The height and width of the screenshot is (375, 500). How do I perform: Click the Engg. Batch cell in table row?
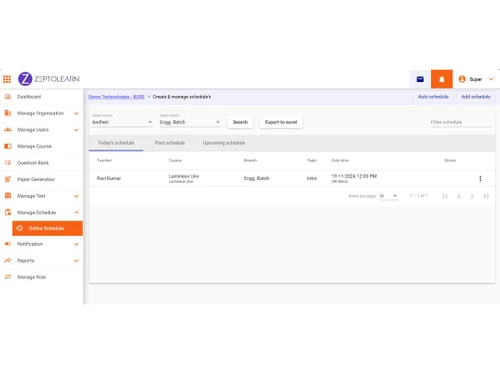[x=256, y=178]
